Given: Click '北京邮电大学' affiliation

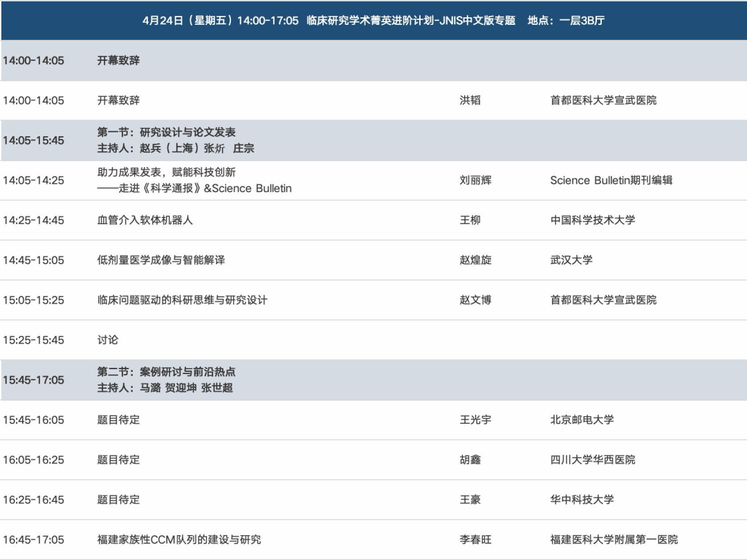Looking at the screenshot, I should [x=582, y=420].
